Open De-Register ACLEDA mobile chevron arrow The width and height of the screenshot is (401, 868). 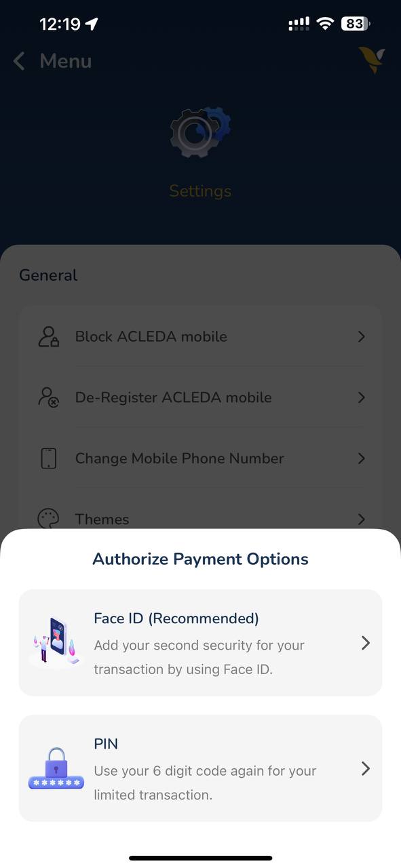click(362, 397)
